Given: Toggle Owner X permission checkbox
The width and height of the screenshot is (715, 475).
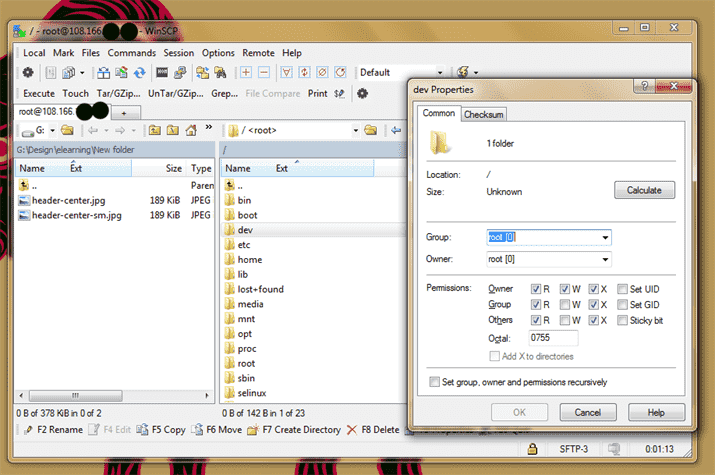Looking at the screenshot, I should click(x=593, y=289).
